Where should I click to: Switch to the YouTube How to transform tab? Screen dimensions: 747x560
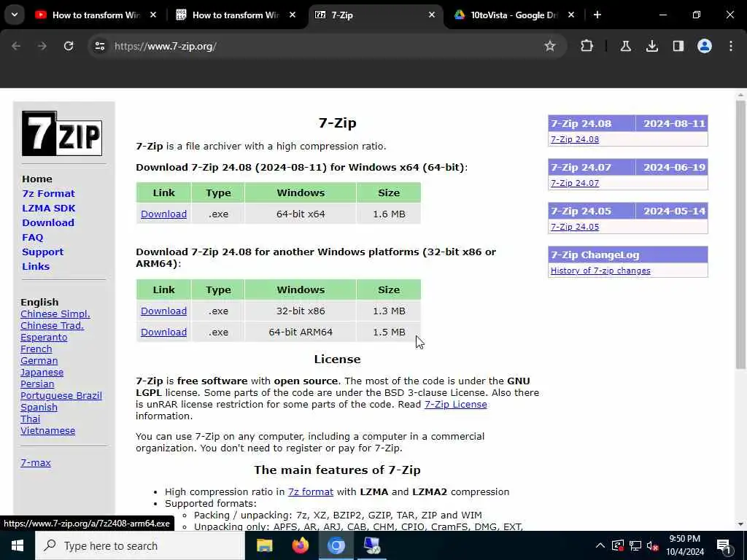click(96, 15)
